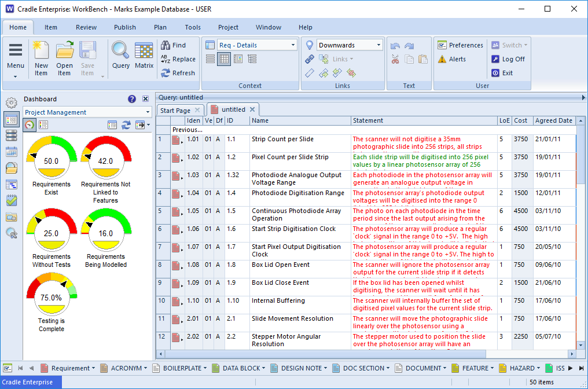Open the Publish ribbon tab
The image size is (588, 389).
[125, 27]
